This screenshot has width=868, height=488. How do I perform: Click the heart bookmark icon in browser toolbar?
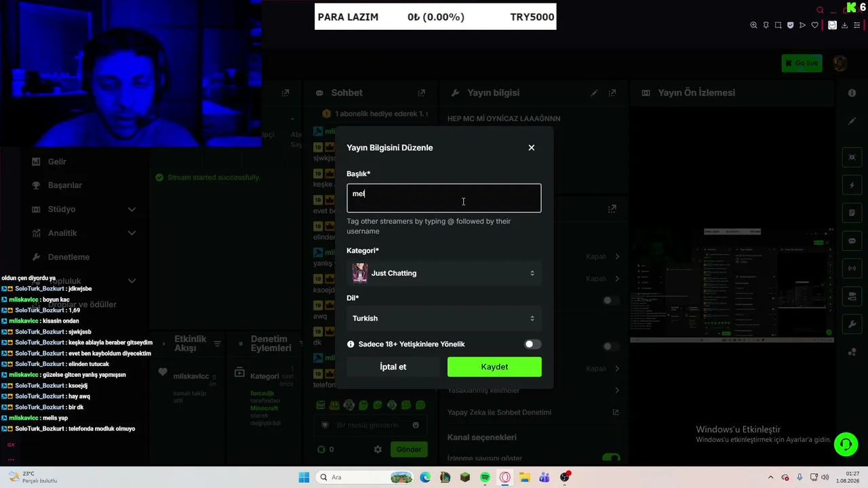[814, 26]
